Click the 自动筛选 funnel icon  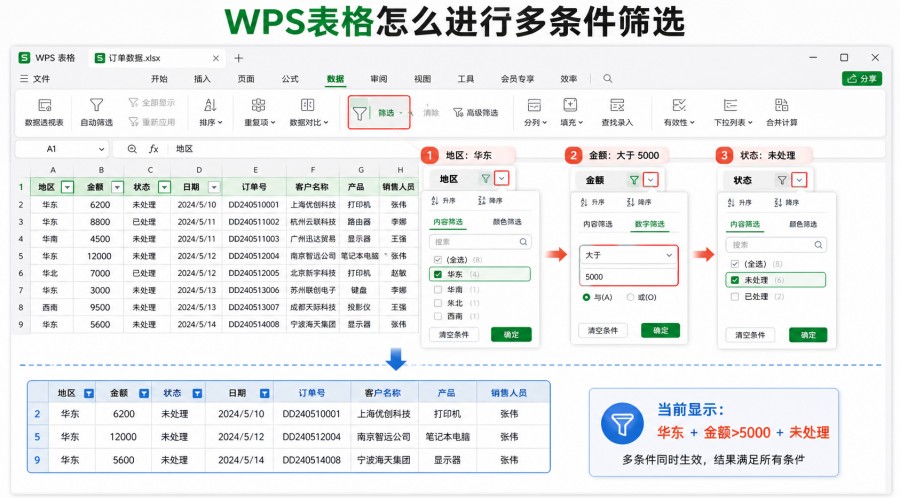(x=96, y=105)
